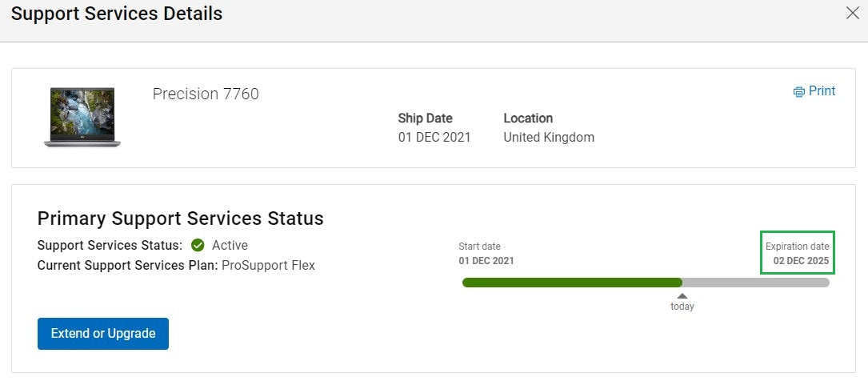
Task: Click the Primary Support Services Status heading
Action: click(x=180, y=219)
